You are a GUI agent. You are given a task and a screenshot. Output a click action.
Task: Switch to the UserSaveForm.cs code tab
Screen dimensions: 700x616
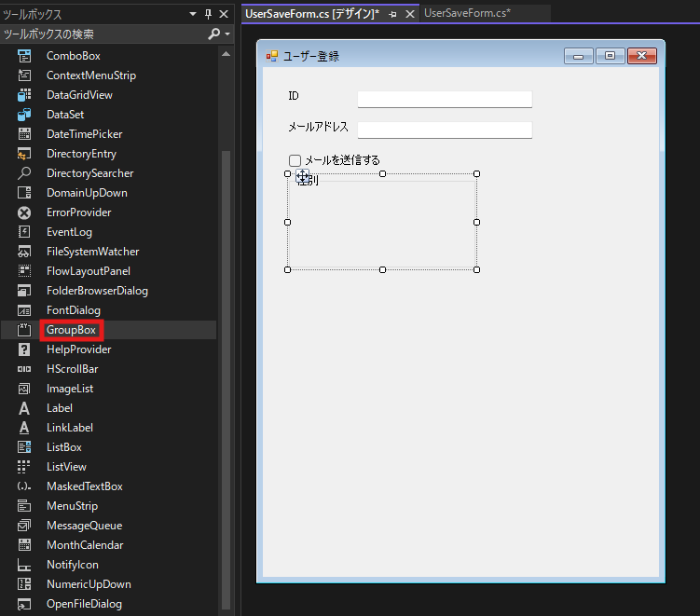pyautogui.click(x=467, y=13)
